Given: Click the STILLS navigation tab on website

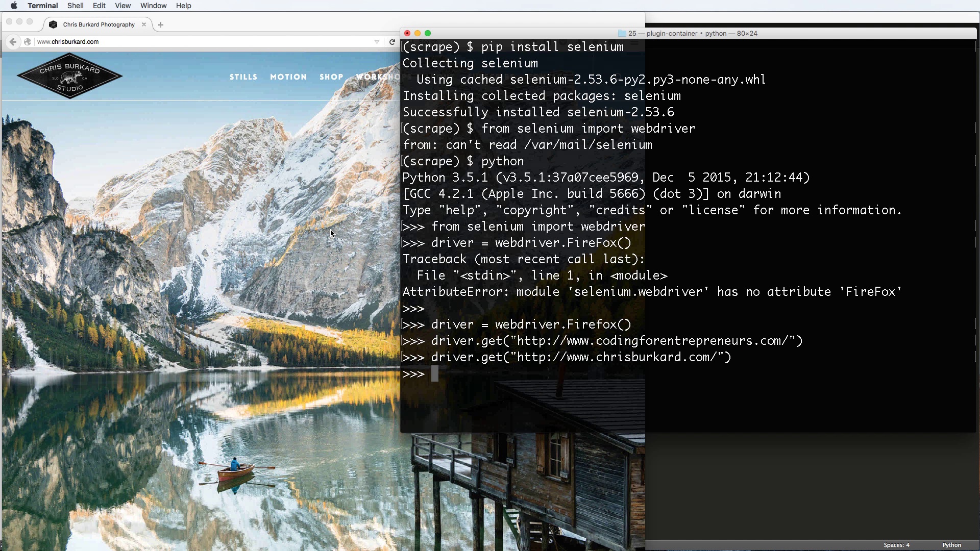Looking at the screenshot, I should [243, 76].
